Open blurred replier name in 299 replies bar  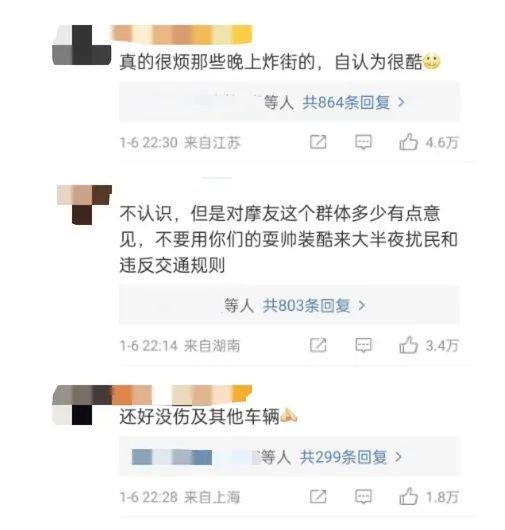coord(194,457)
